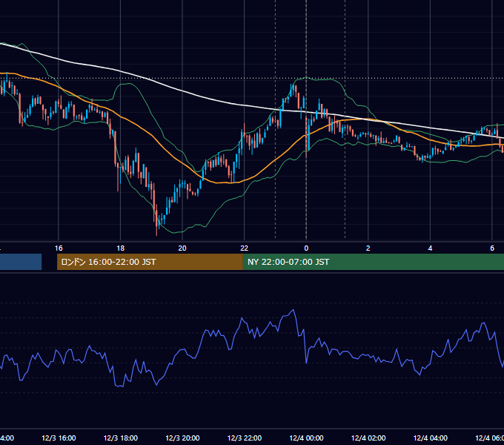Click the 16 hour axis label
The image size is (504, 445).
(x=59, y=248)
